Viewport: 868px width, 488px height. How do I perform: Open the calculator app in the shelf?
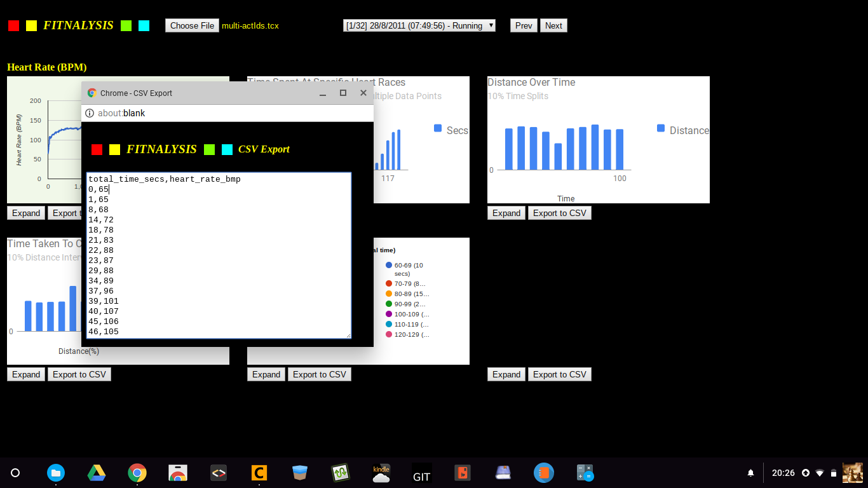pyautogui.click(x=585, y=473)
